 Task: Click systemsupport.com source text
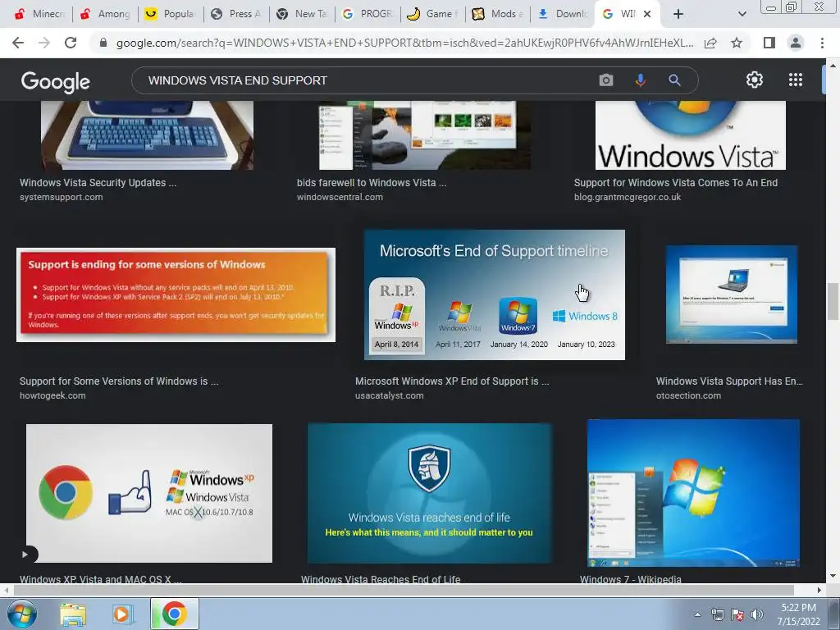(61, 197)
